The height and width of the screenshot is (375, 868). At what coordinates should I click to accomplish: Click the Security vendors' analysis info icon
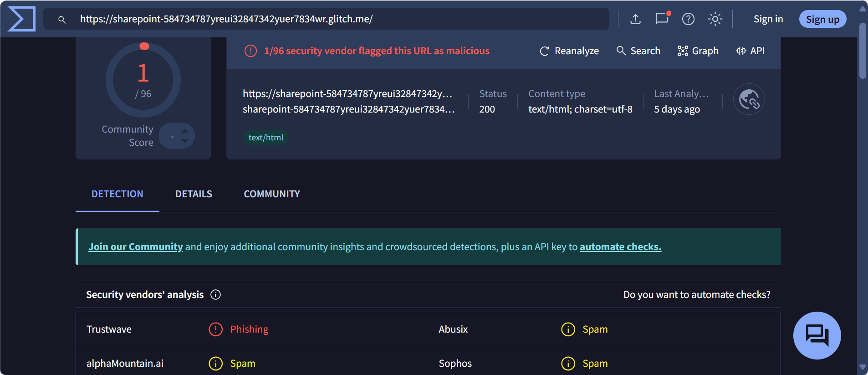pos(216,295)
